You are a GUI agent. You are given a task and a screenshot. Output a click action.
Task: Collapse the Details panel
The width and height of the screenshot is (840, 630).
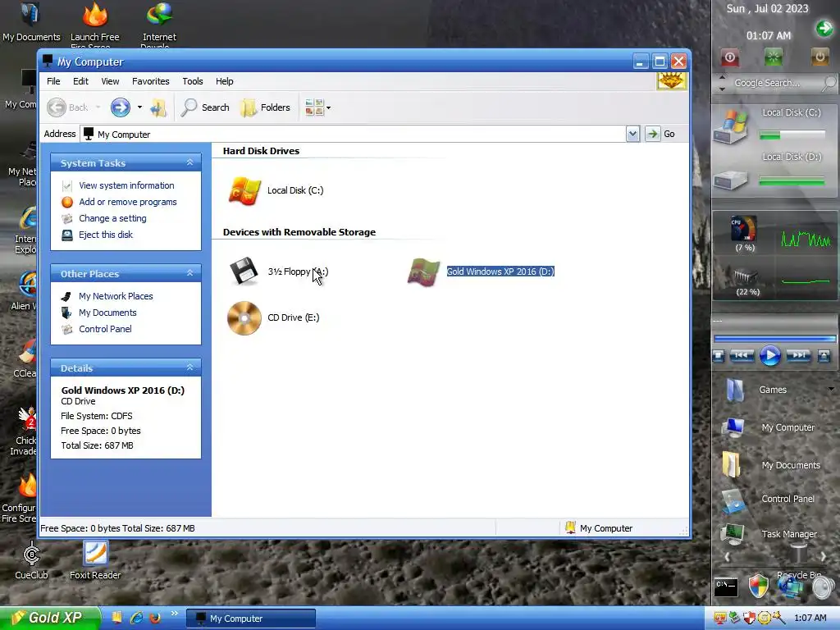coord(189,367)
